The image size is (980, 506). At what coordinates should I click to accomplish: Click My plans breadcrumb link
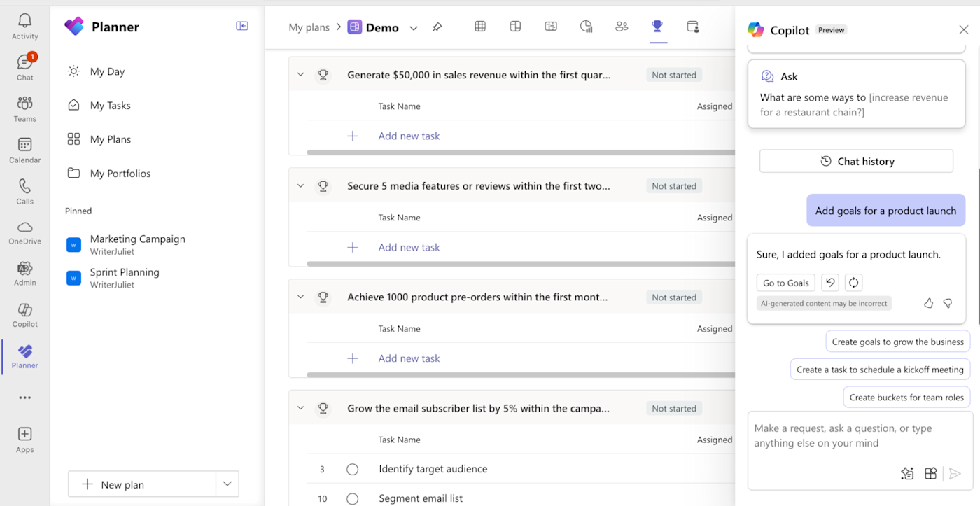pos(309,27)
